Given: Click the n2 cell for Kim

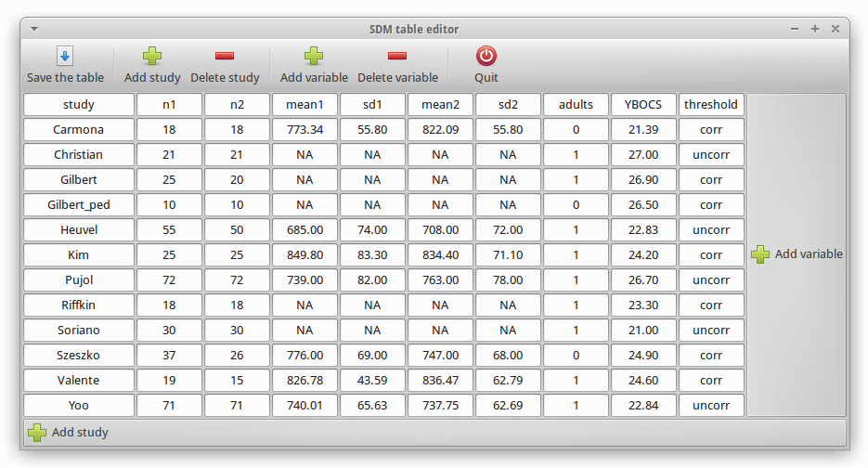Looking at the screenshot, I should point(237,255).
